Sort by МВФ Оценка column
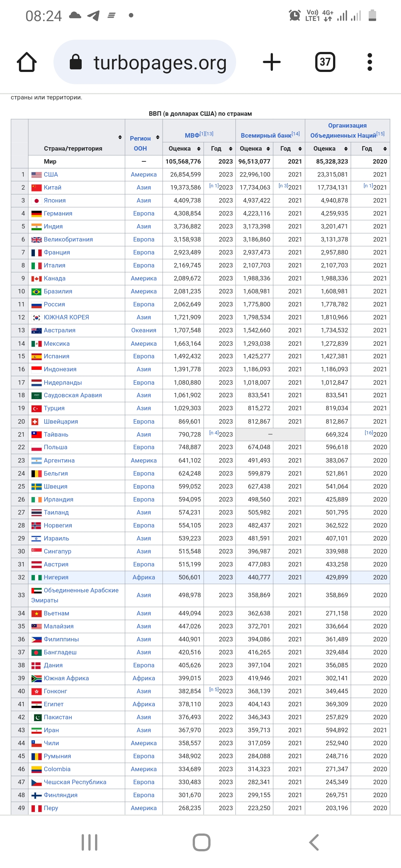Screen dimensions: 401x868 [x=199, y=149]
